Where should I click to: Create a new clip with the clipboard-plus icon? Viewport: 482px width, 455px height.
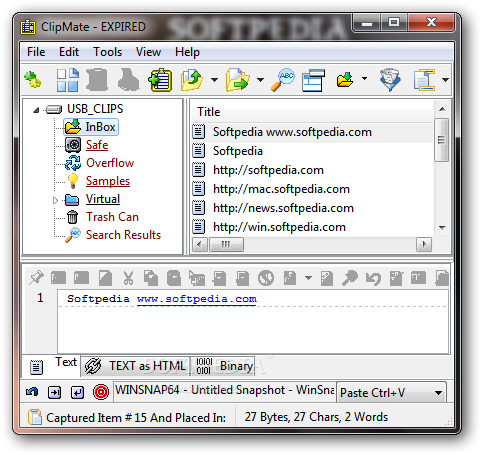coord(160,80)
